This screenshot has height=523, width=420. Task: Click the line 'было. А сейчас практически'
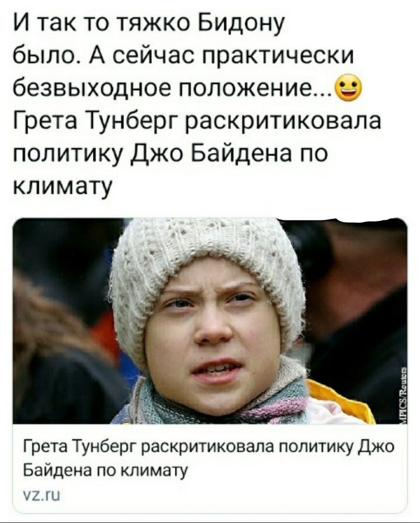coord(183,55)
